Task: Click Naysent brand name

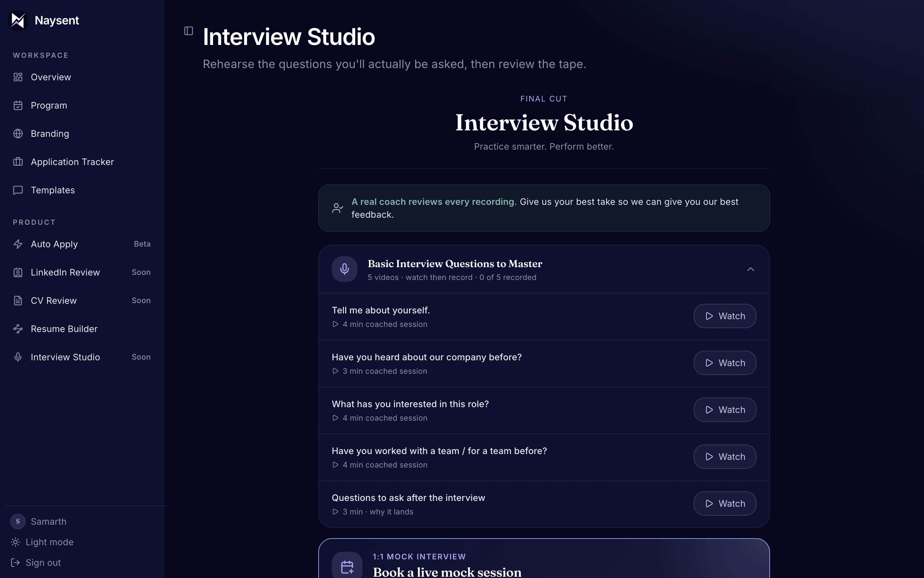Action: [x=57, y=20]
